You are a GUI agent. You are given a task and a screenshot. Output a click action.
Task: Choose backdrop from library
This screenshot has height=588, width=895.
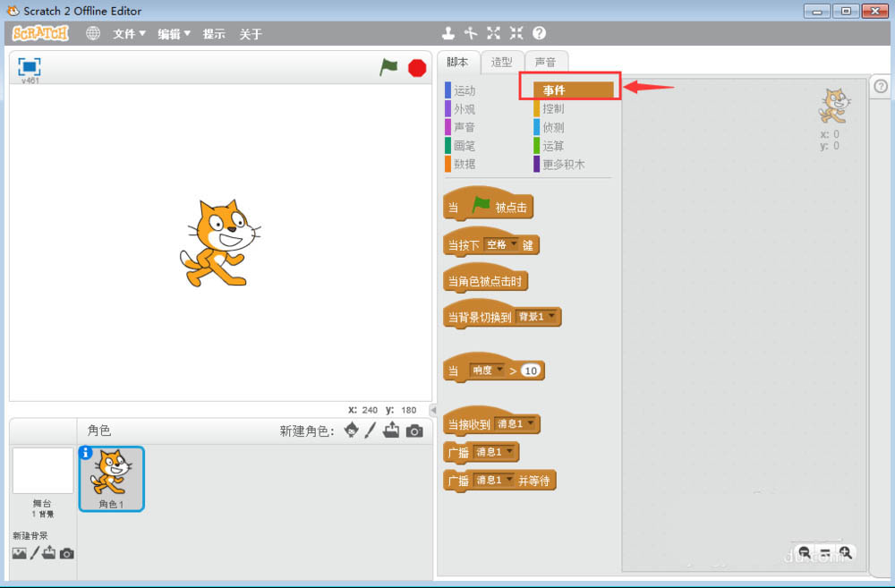coord(20,553)
